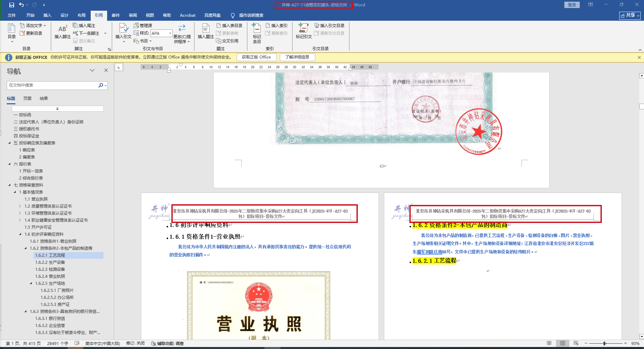This screenshot has height=349, width=644.
Task: Open the ribbon display options icon
Action: tap(590, 5)
